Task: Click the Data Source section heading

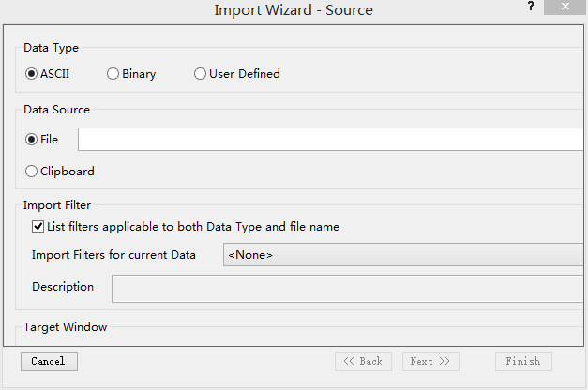Action: [57, 110]
